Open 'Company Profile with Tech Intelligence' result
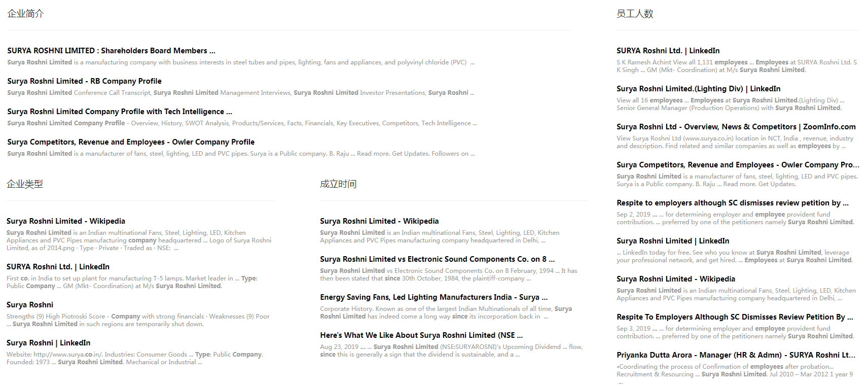This screenshot has width=868, height=386. [x=120, y=112]
